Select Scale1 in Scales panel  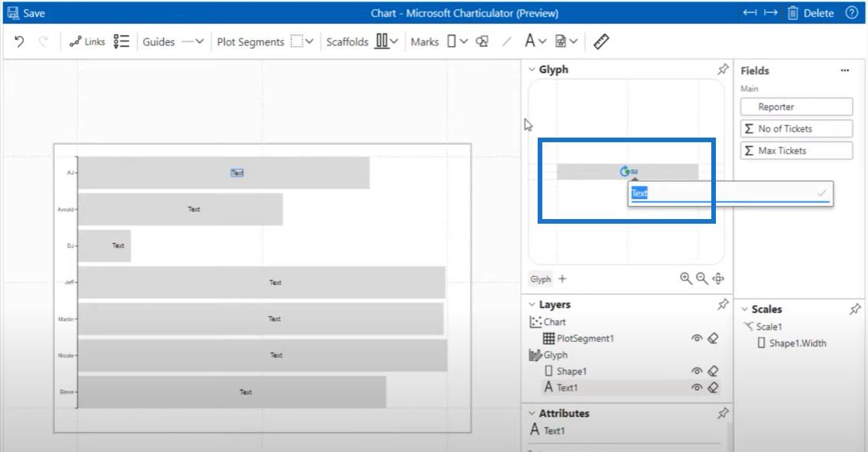click(x=764, y=327)
